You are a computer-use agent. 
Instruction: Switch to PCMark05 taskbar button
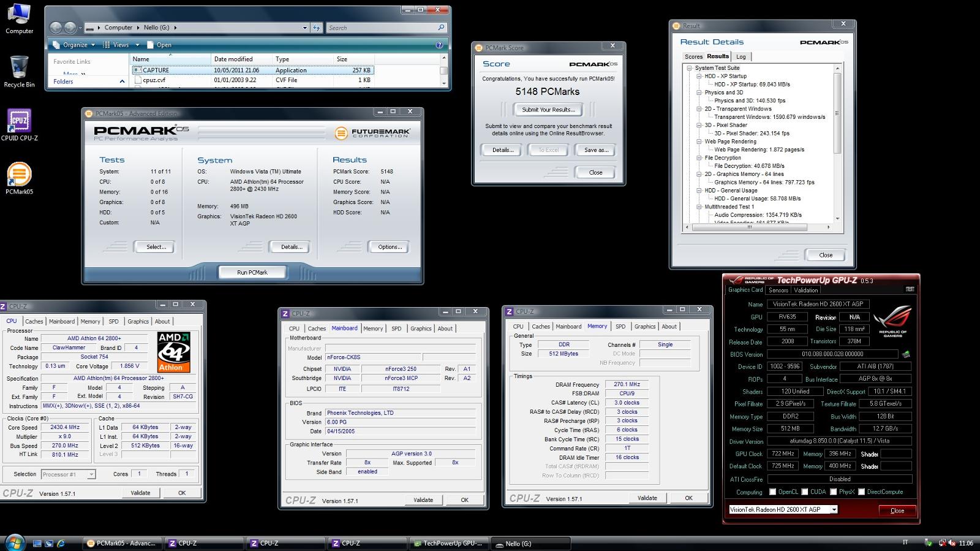tap(123, 543)
